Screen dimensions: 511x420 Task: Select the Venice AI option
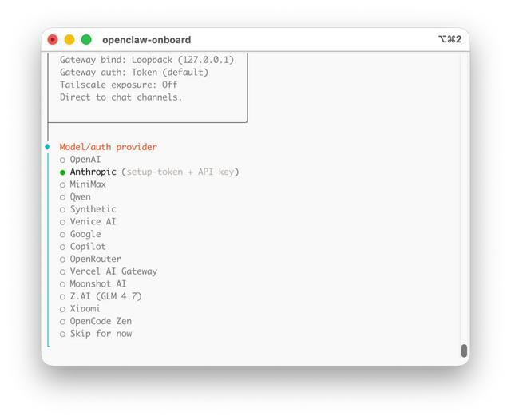tap(93, 222)
